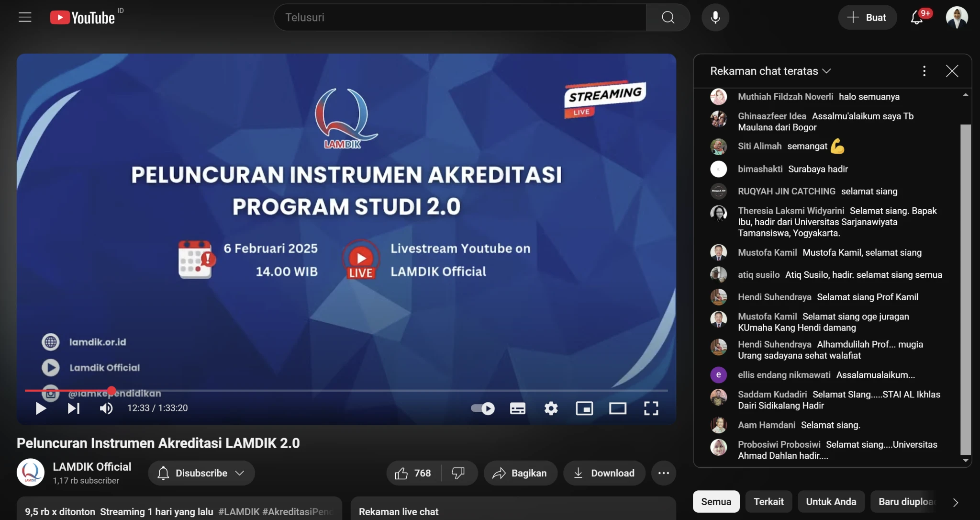Viewport: 980px width, 520px height.
Task: Select the Terkait filter chip
Action: click(768, 502)
